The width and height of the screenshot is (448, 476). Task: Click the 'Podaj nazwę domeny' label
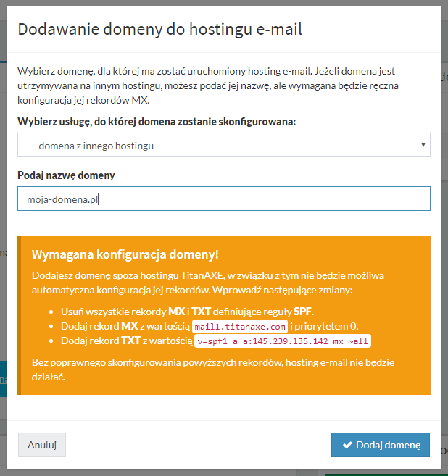pos(66,175)
